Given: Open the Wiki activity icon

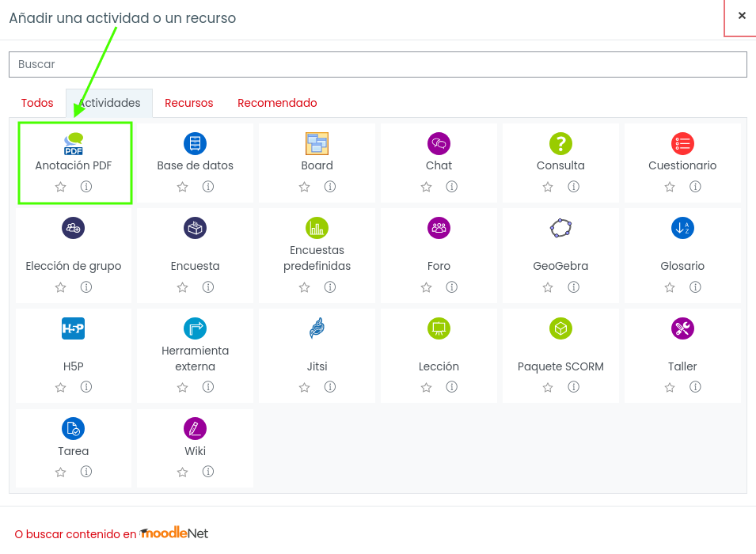Looking at the screenshot, I should pyautogui.click(x=196, y=429).
